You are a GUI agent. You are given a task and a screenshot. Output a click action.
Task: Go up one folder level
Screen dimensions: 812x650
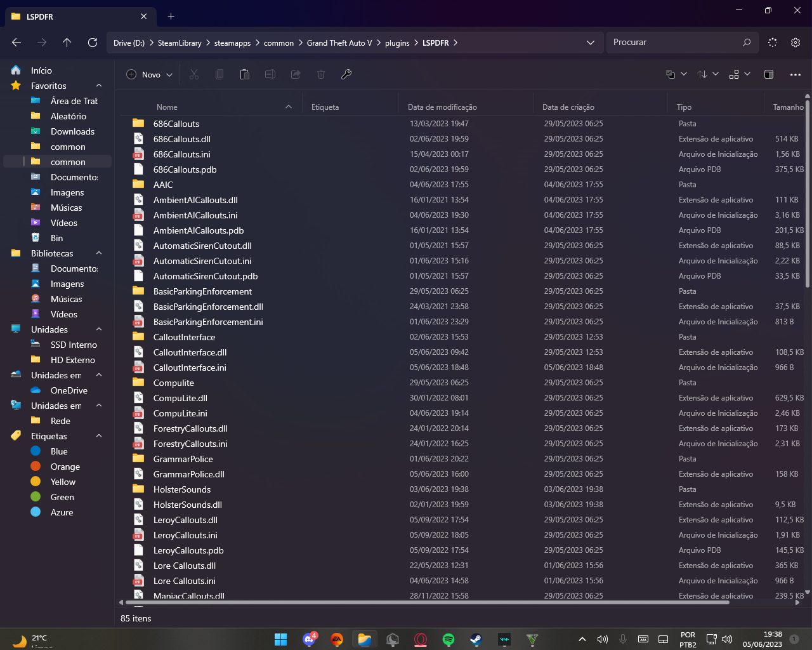67,43
